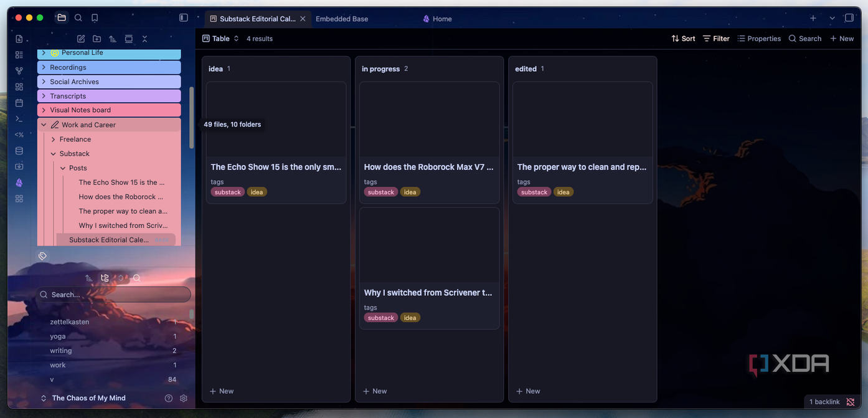The image size is (868, 418).
Task: Click the 1 backlink status item
Action: point(824,402)
